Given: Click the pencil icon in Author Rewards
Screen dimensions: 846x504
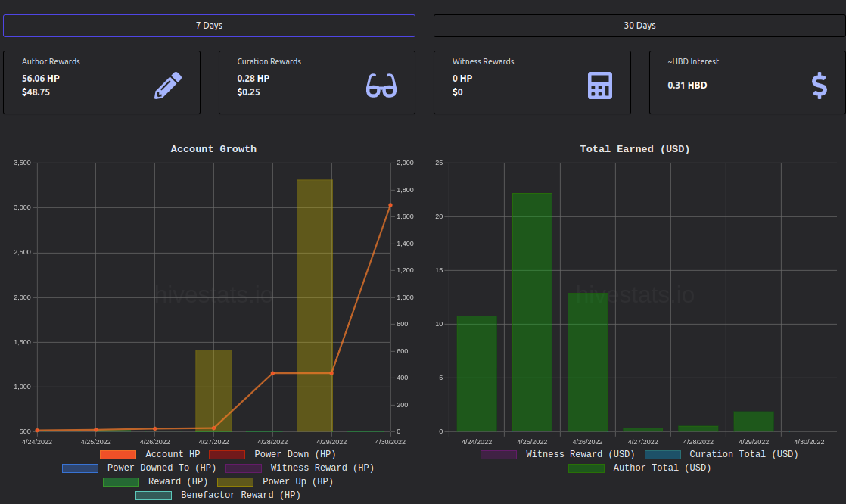Looking at the screenshot, I should pyautogui.click(x=168, y=86).
